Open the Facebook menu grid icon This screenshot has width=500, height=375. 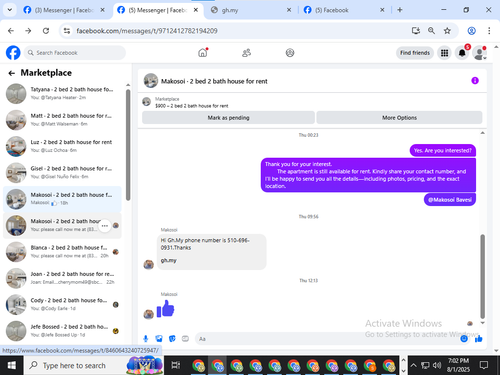point(444,53)
